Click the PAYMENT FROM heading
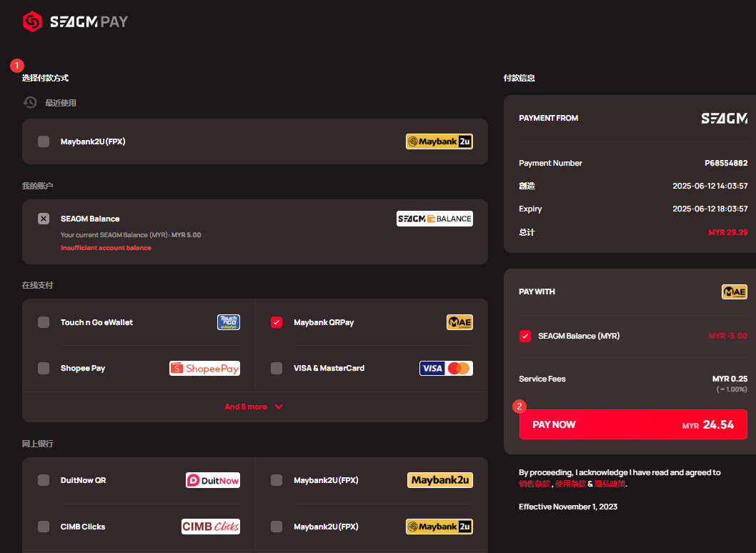 (x=548, y=118)
